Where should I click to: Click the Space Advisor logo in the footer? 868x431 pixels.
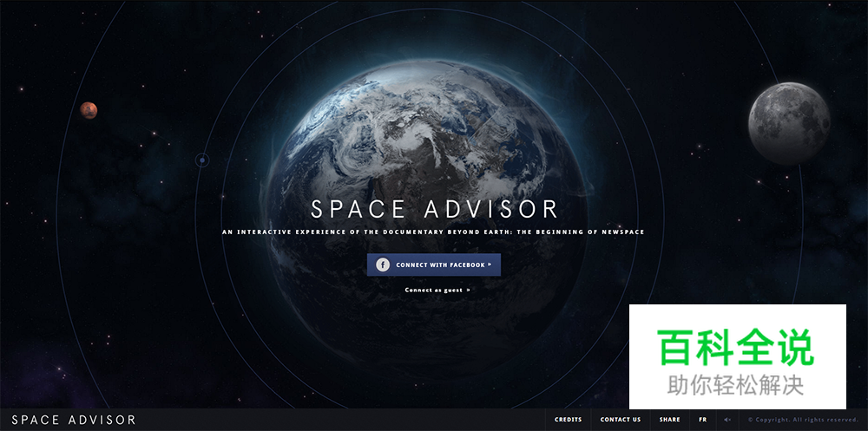tap(74, 420)
